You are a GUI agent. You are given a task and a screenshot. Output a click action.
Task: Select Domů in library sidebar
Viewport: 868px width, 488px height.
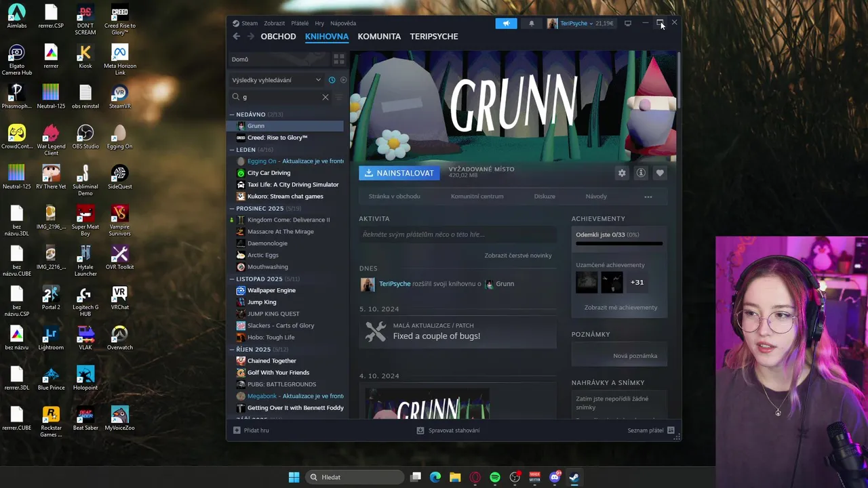279,59
